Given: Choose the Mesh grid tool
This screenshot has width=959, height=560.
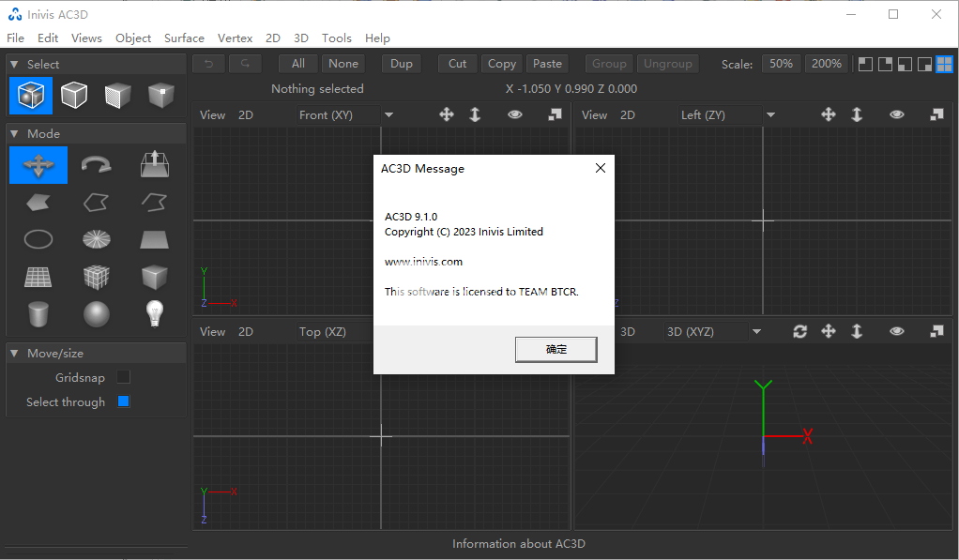Looking at the screenshot, I should 38,277.
